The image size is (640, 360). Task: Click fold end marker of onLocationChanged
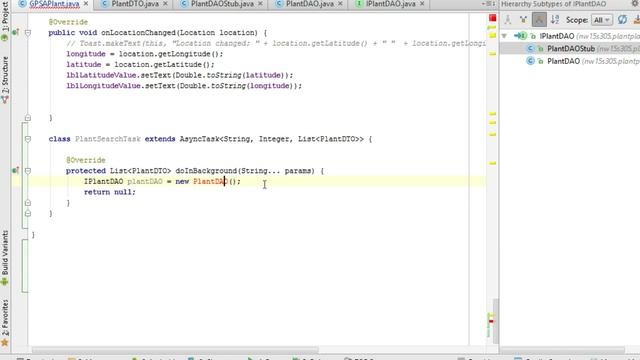[28, 118]
